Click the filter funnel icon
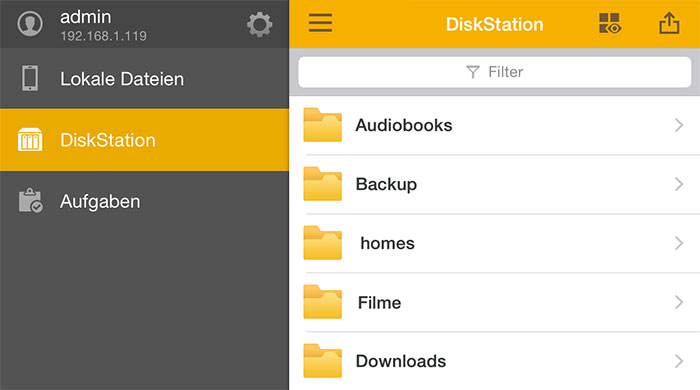 [473, 72]
